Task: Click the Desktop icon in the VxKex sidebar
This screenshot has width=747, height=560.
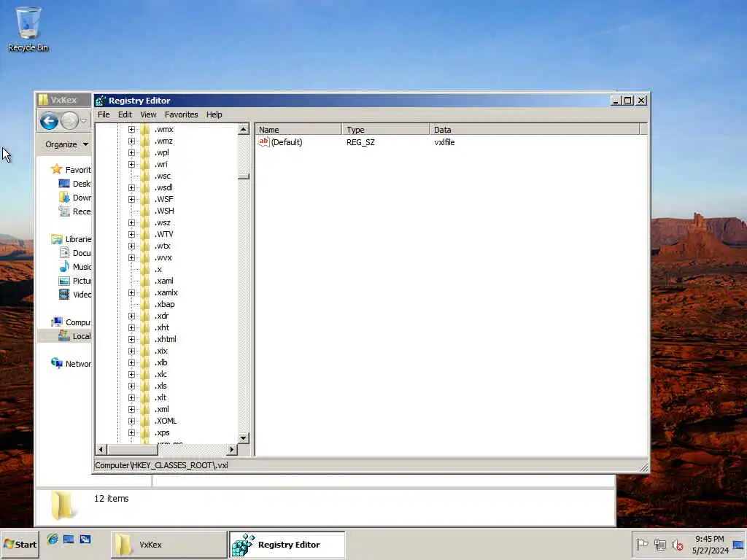Action: 64,184
